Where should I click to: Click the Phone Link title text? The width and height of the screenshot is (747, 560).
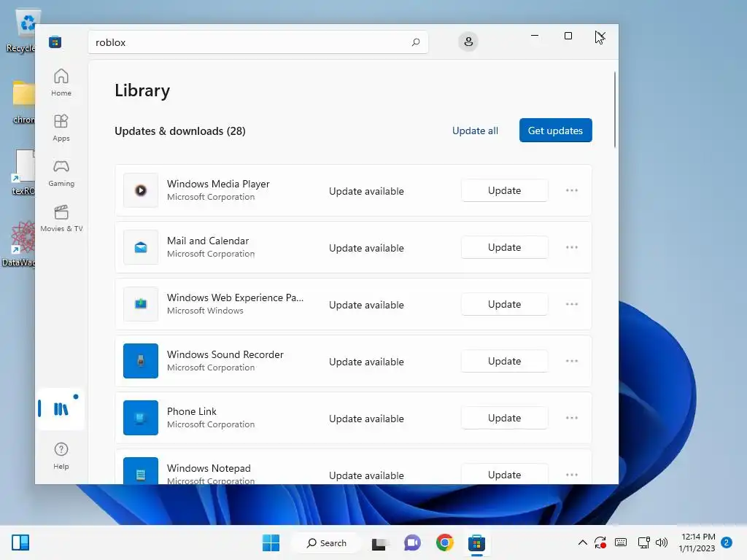tap(192, 411)
